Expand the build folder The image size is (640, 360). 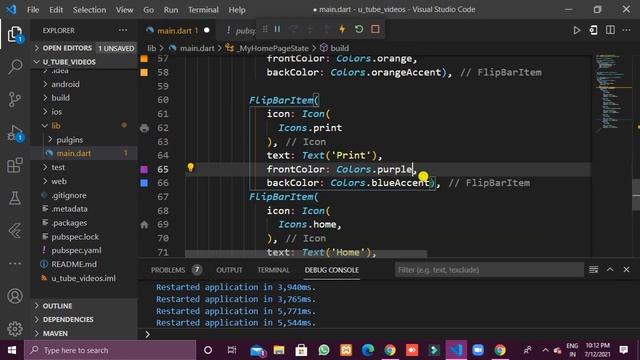pos(60,98)
